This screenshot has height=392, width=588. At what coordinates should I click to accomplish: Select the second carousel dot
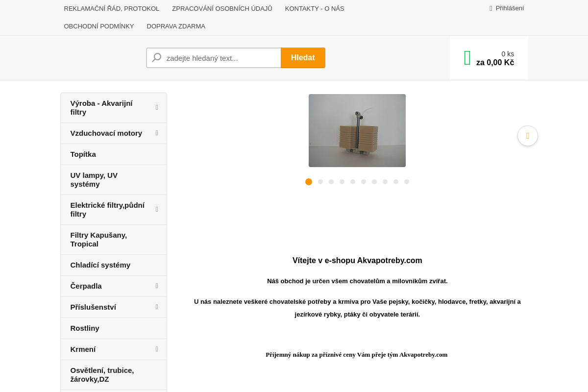pyautogui.click(x=320, y=182)
